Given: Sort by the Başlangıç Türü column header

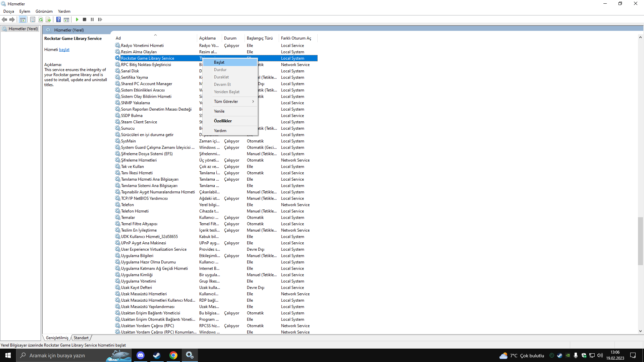Looking at the screenshot, I should point(260,38).
